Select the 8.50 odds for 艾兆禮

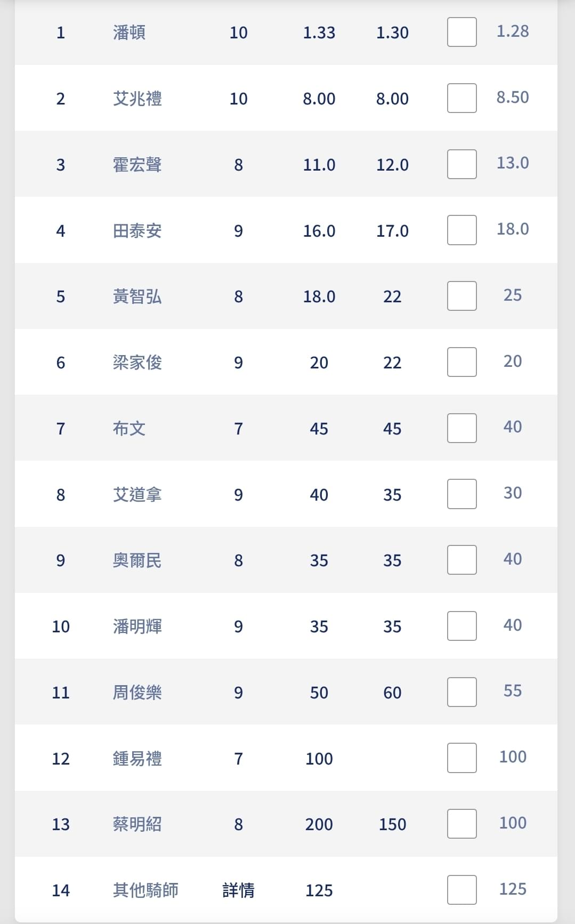coord(513,97)
